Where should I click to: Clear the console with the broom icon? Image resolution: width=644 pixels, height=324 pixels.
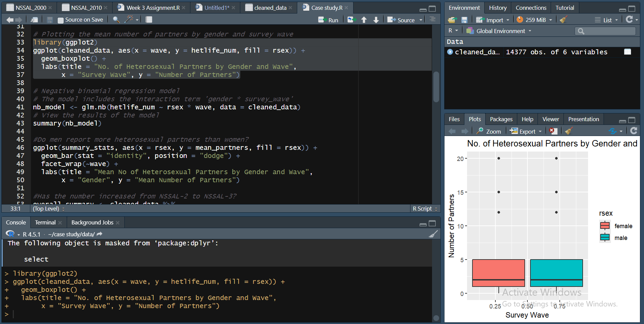coord(433,234)
